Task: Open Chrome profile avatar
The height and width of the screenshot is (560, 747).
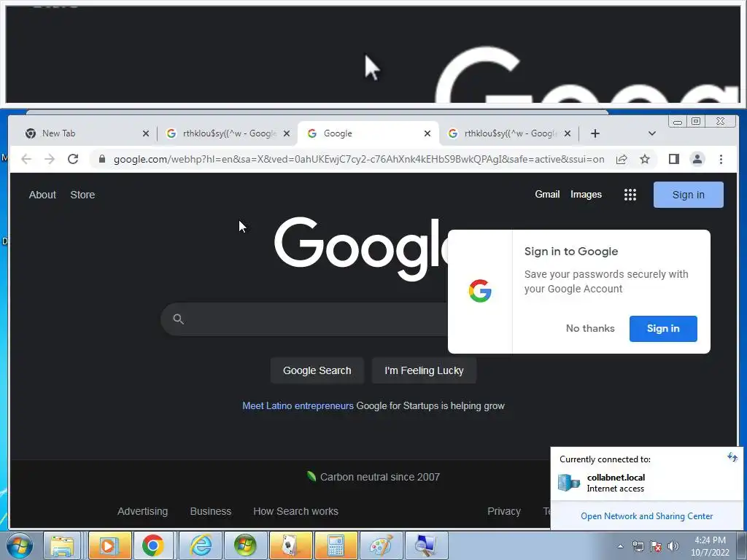Action: click(x=697, y=159)
